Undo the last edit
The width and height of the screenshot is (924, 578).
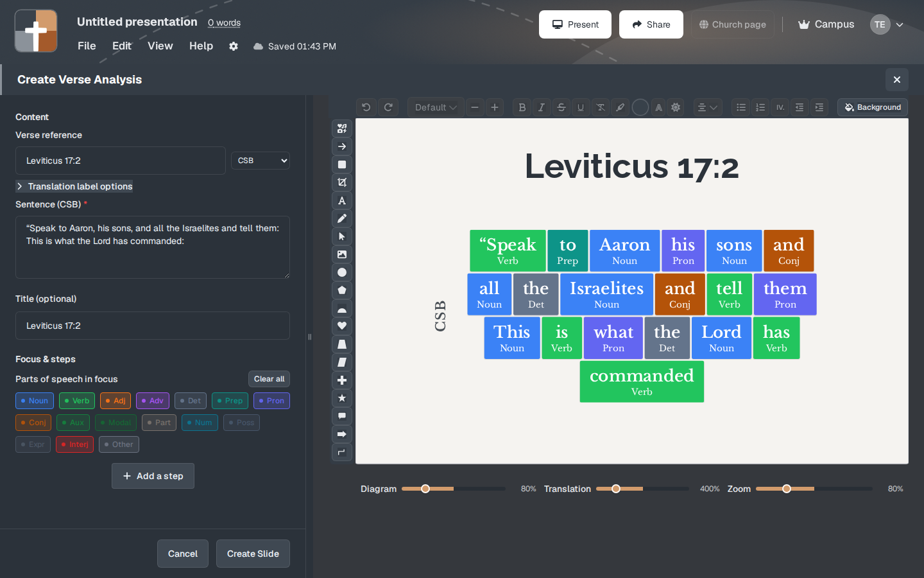[366, 107]
